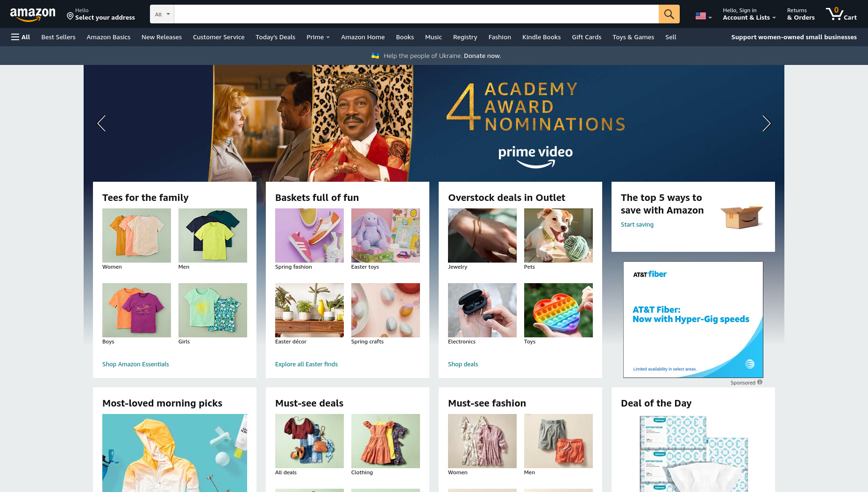Screen dimensions: 868x492
Task: Click the Amazon logo
Action: click(33, 14)
